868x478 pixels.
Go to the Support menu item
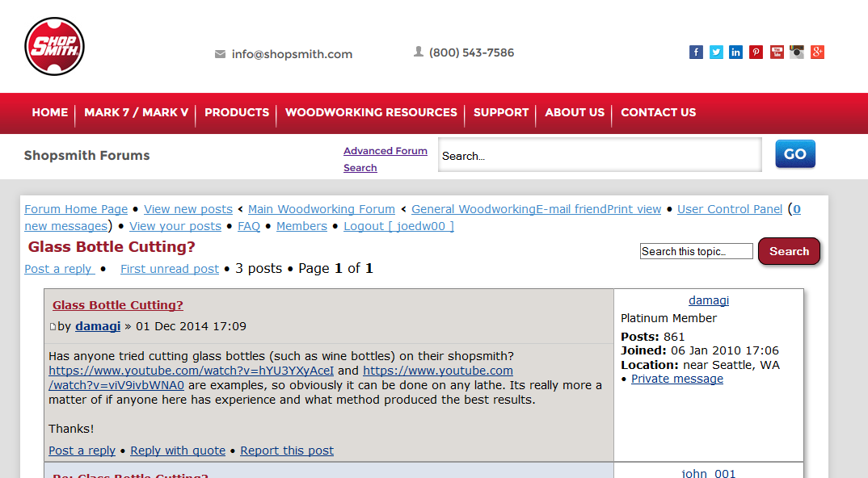coord(501,112)
